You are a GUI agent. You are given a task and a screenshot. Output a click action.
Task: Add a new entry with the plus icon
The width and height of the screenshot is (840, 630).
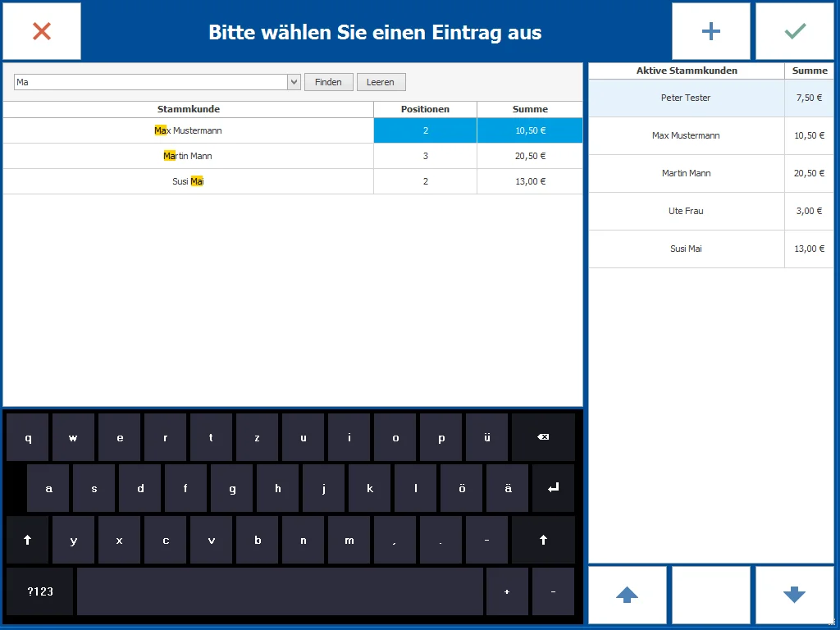point(710,31)
